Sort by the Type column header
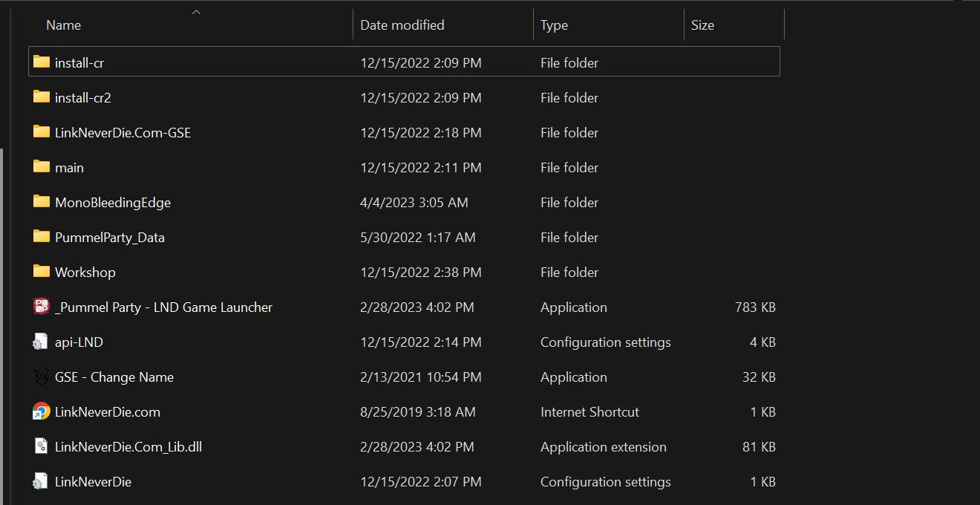This screenshot has height=505, width=980. pos(554,25)
